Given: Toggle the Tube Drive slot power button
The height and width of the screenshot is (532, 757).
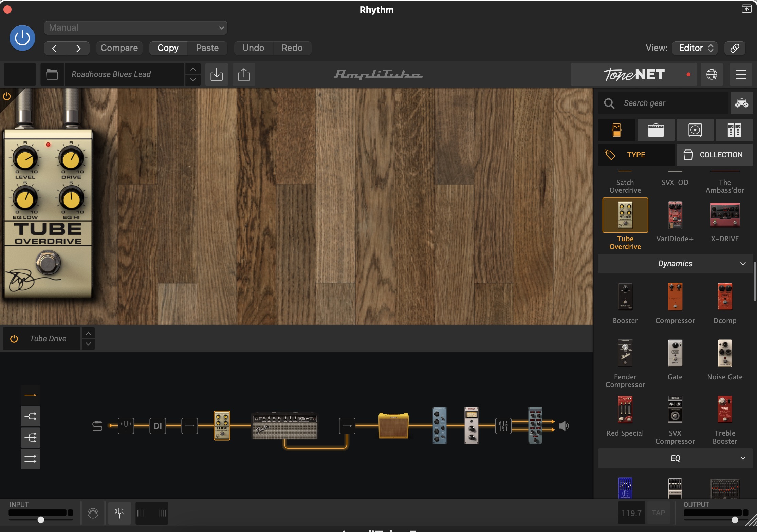Looking at the screenshot, I should pyautogui.click(x=14, y=339).
